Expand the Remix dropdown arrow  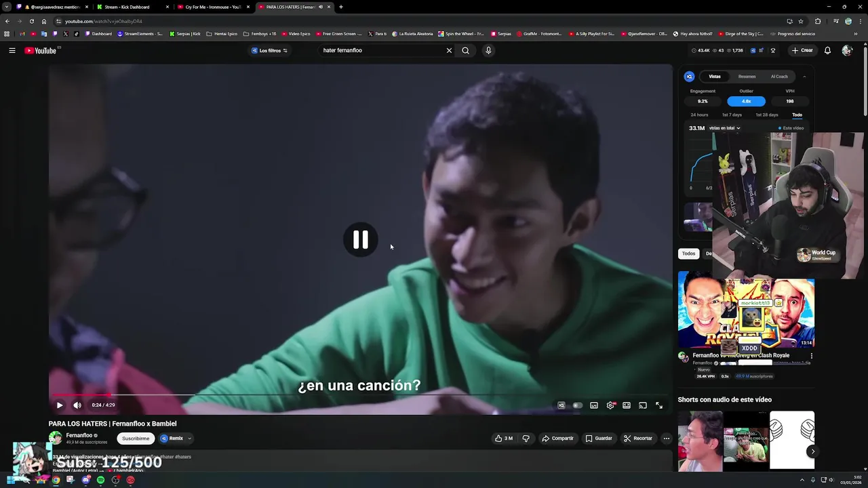click(x=189, y=439)
